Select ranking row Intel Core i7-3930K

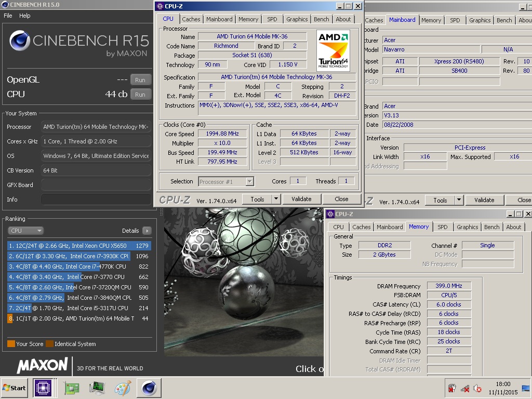point(79,256)
